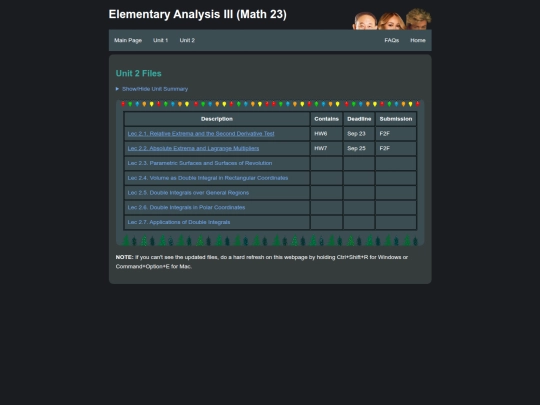Click the HW6 cell
540x405 pixels.
326,134
